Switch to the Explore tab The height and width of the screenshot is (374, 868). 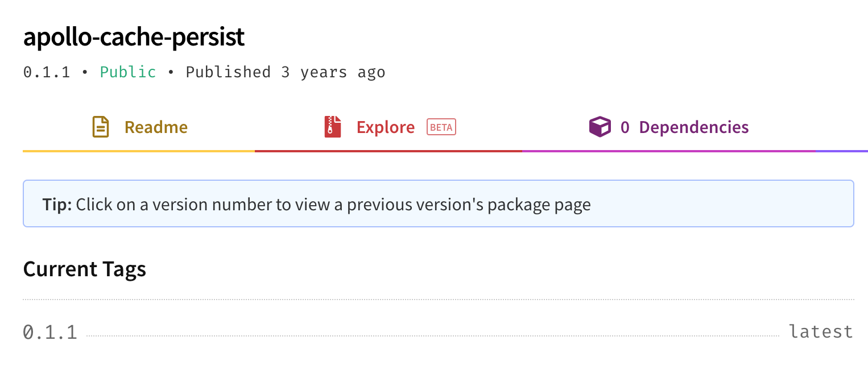(388, 127)
